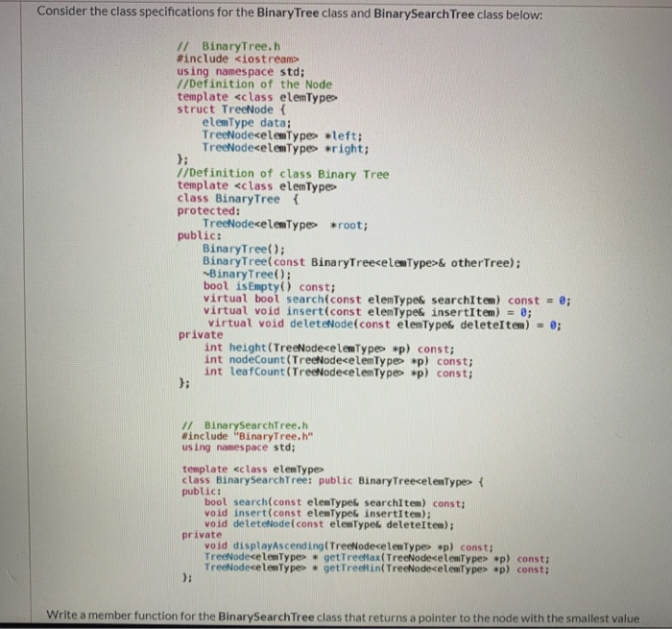Click the 'TreeNode<elemType> *right;' line
This screenshot has height=629, width=672.
(285, 148)
